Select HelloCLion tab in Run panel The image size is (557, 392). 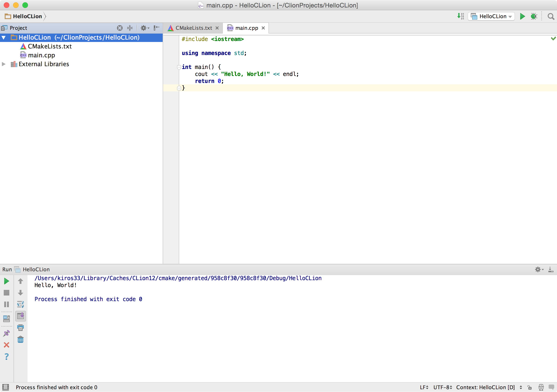[x=32, y=269]
